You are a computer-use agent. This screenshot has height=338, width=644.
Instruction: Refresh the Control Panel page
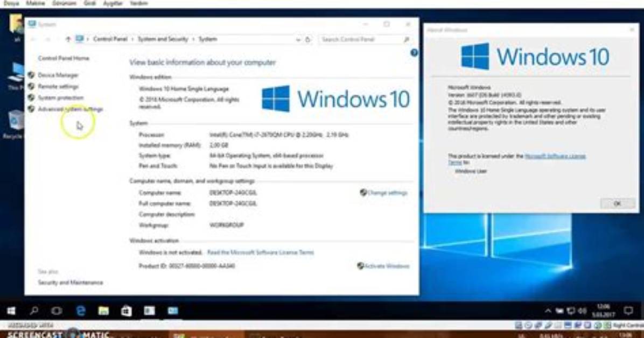click(307, 40)
